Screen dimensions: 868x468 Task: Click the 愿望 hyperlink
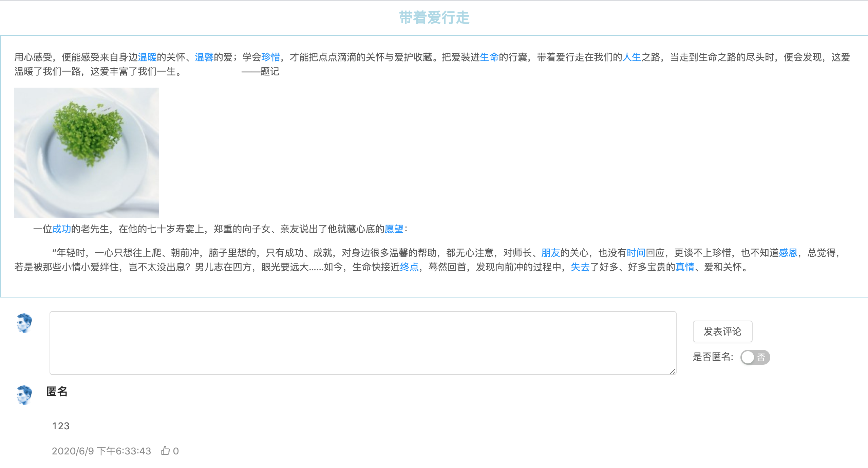point(394,229)
